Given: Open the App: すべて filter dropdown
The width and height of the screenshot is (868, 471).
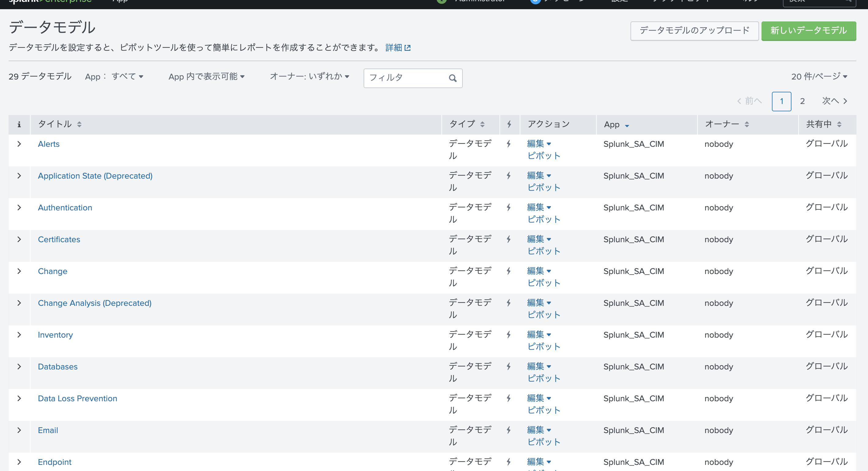Looking at the screenshot, I should [x=114, y=77].
